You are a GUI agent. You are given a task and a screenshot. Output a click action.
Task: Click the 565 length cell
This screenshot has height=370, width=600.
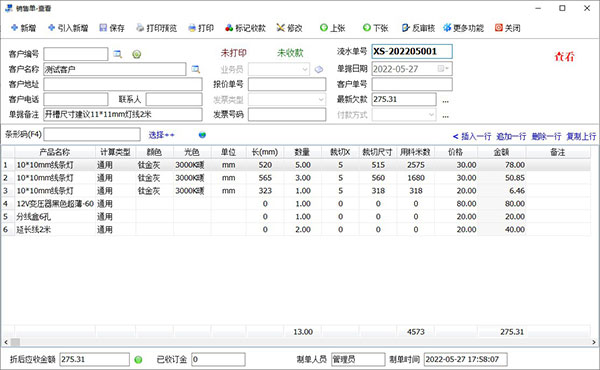point(265,178)
